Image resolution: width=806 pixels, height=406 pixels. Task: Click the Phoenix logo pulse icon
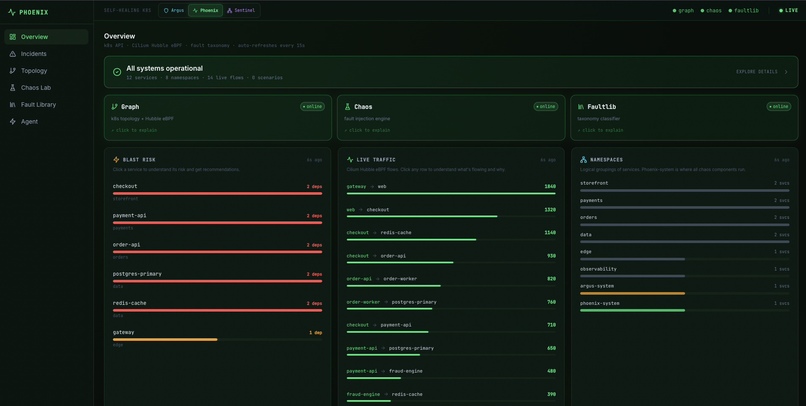(12, 12)
